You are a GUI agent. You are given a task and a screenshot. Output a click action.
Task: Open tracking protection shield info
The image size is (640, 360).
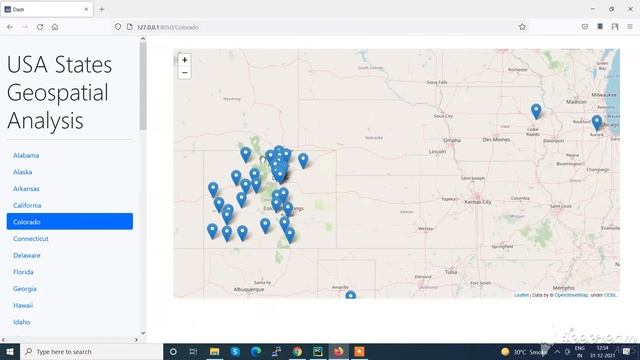click(118, 27)
